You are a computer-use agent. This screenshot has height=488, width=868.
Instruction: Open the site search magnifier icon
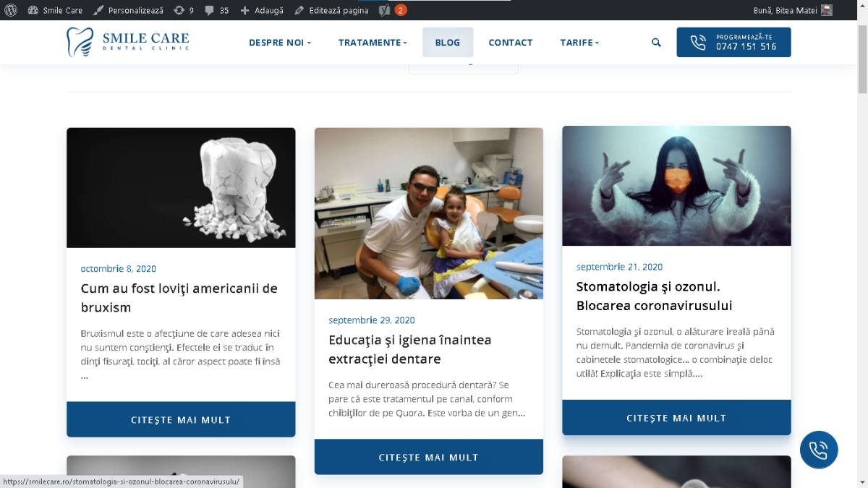pyautogui.click(x=656, y=43)
